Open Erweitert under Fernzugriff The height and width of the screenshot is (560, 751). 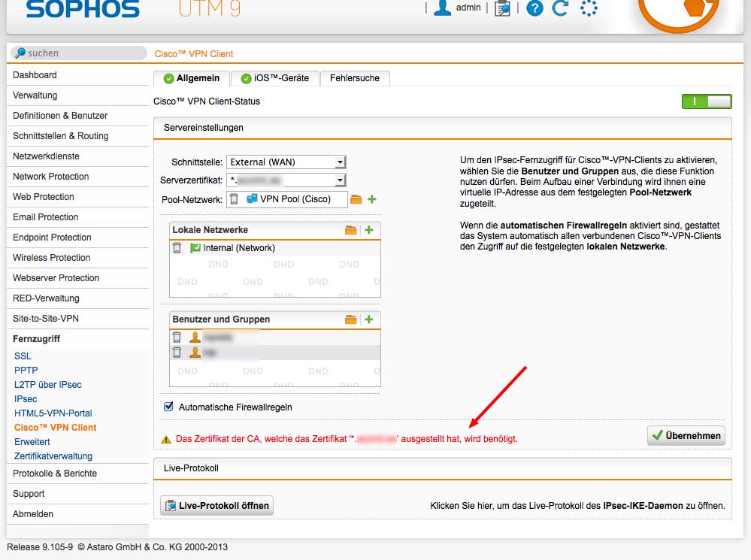tap(32, 442)
